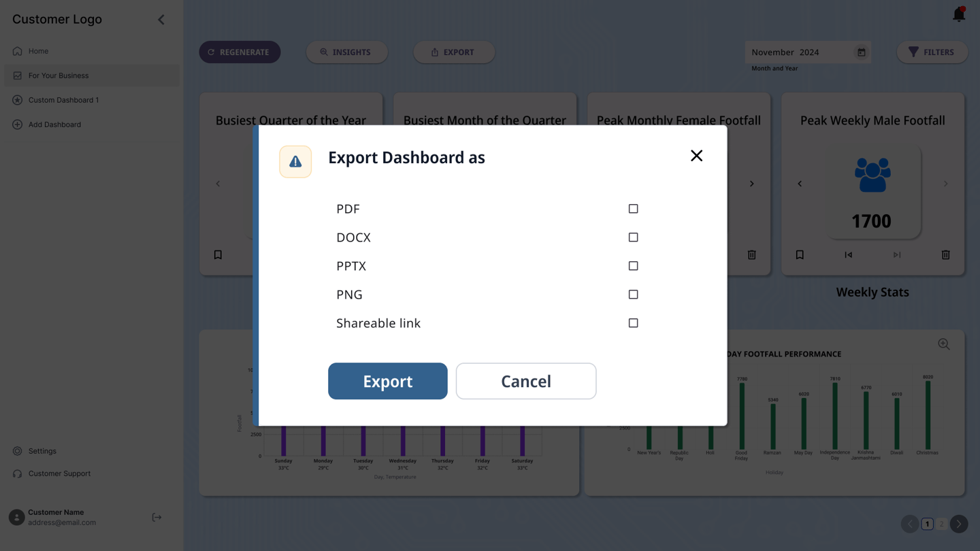Check the PDF export option

(x=633, y=209)
